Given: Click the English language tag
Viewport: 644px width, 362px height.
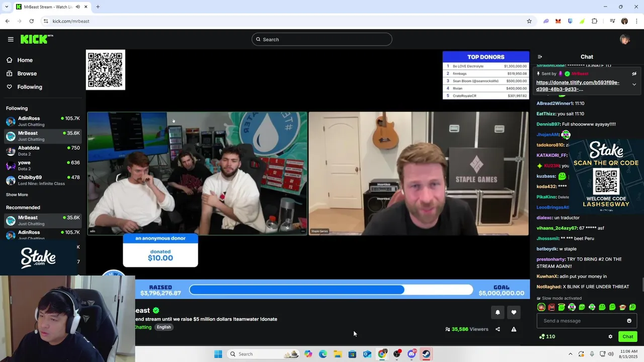Looking at the screenshot, I should [164, 327].
